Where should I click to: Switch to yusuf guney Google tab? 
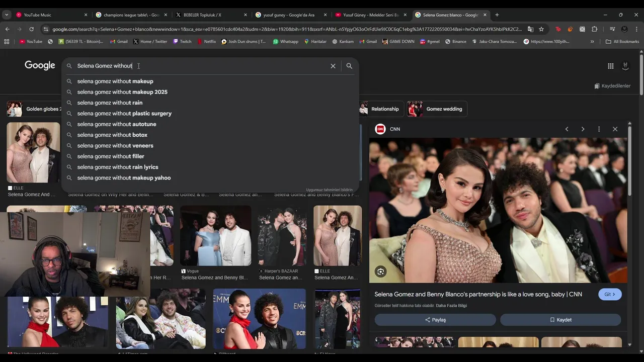[291, 15]
